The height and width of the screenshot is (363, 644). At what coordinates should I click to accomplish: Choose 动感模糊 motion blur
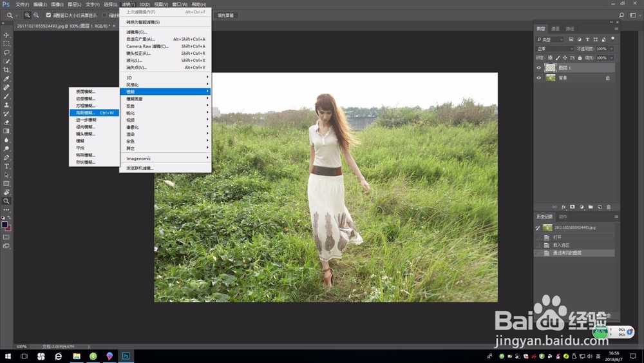click(x=95, y=99)
